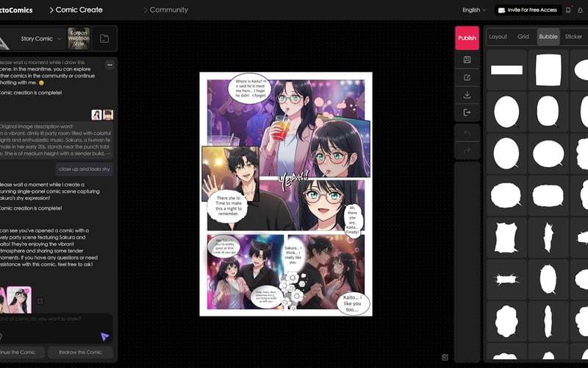Switch to the Grid tab
Screen dimensions: 588x368
pyautogui.click(x=523, y=37)
